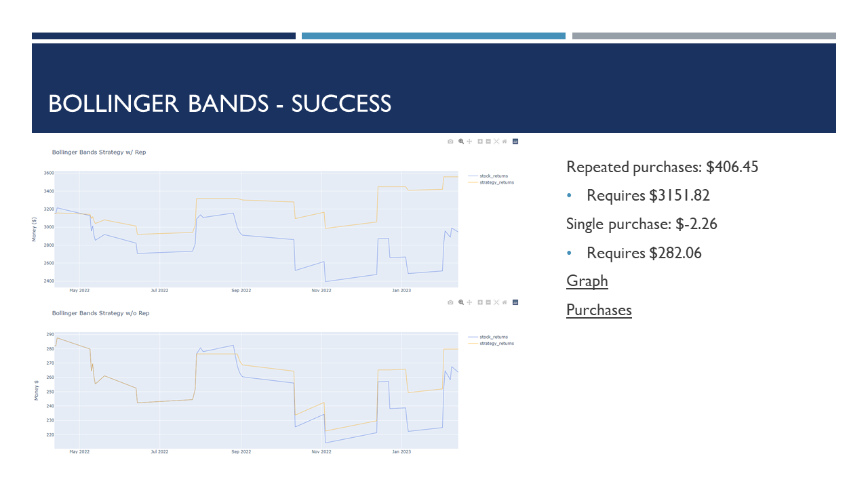Toggle strategy_returns legend entry in bottom chart
This screenshot has width=868, height=488.
pyautogui.click(x=496, y=344)
